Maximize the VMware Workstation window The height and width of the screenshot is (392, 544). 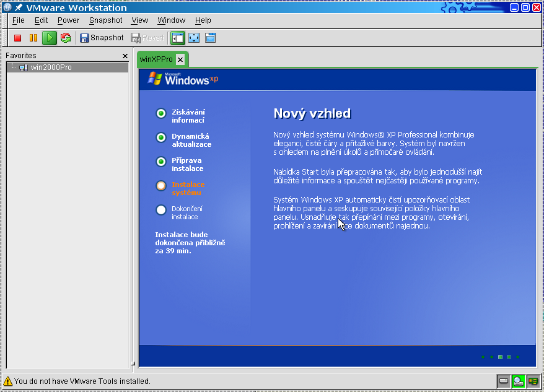pos(525,7)
